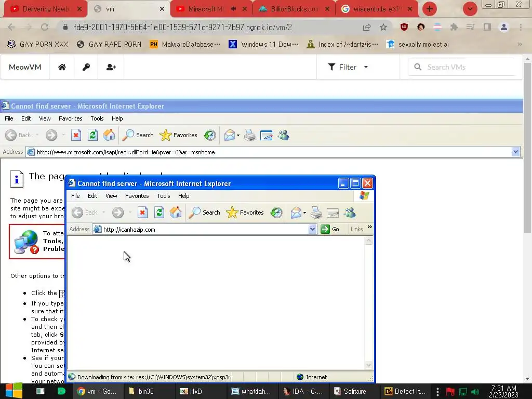Open File menu in front IE window
The image size is (532, 399).
75,196
